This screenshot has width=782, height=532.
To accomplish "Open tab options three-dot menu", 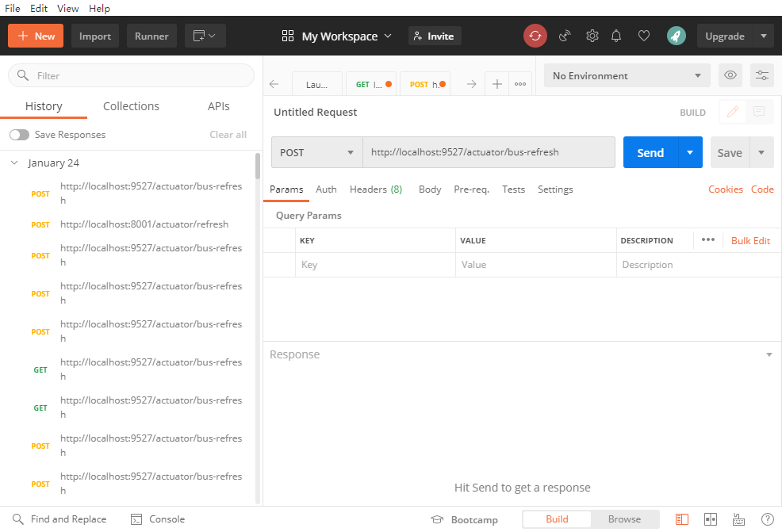I will 520,84.
